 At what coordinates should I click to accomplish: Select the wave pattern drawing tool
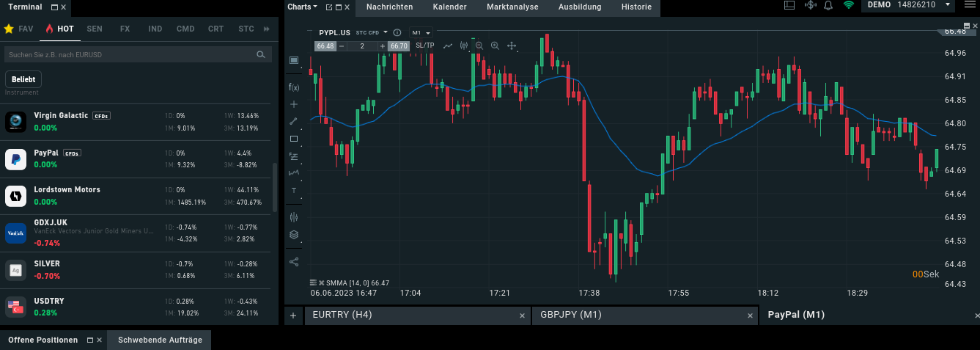click(x=294, y=173)
